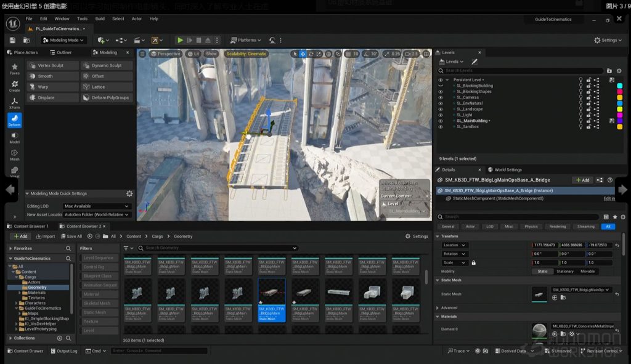
Task: Select the Vertex Sculpt tool
Action: [53, 65]
